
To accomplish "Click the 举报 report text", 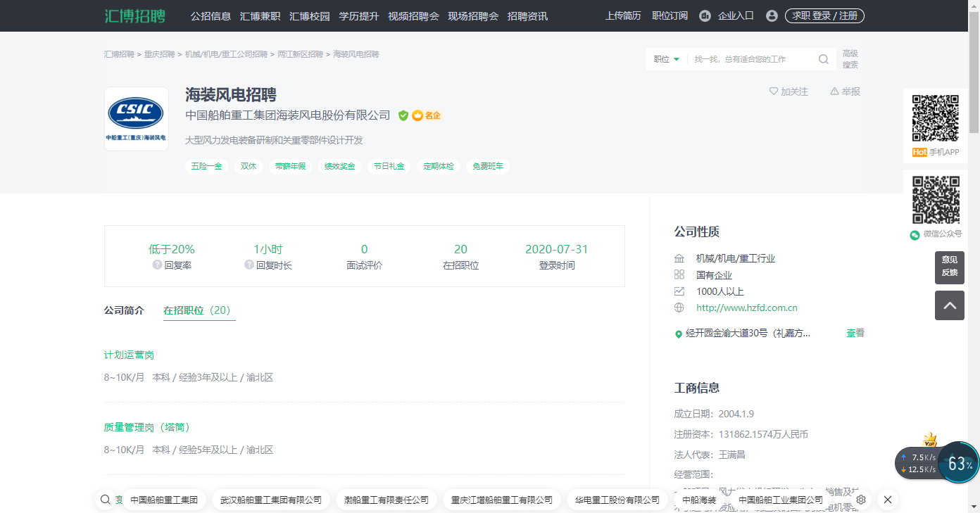I will point(851,91).
